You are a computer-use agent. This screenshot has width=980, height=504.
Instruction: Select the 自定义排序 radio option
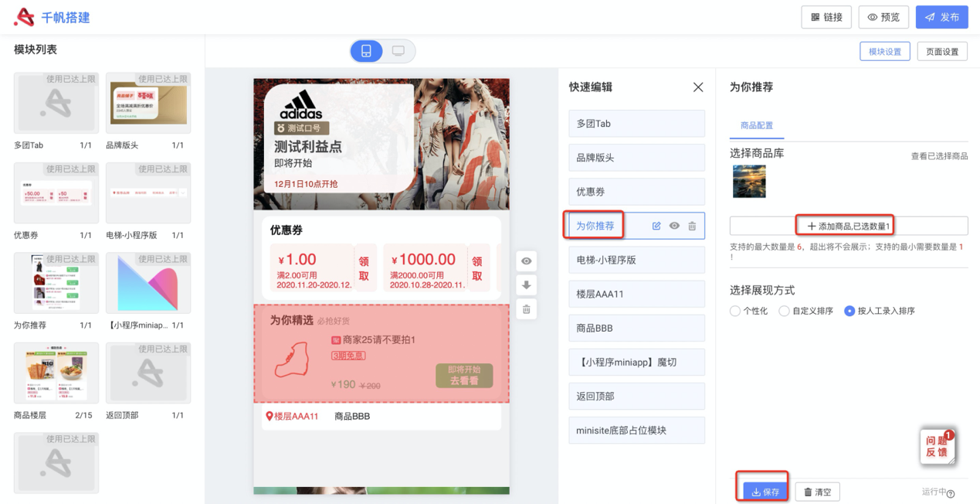click(784, 311)
